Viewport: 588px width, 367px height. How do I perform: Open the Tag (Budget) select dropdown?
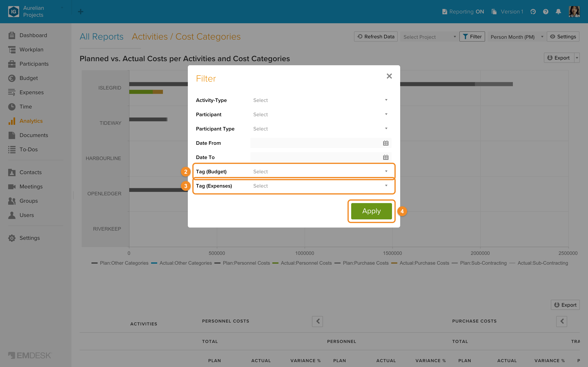point(321,172)
